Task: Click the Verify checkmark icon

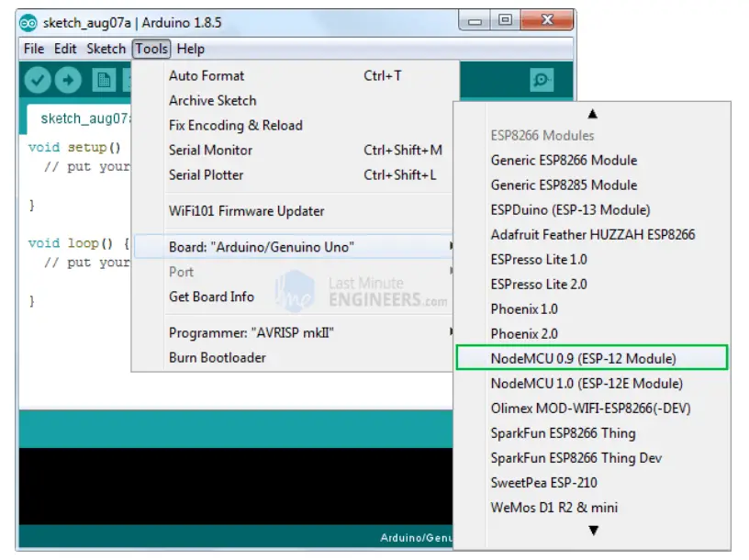Action: [38, 80]
